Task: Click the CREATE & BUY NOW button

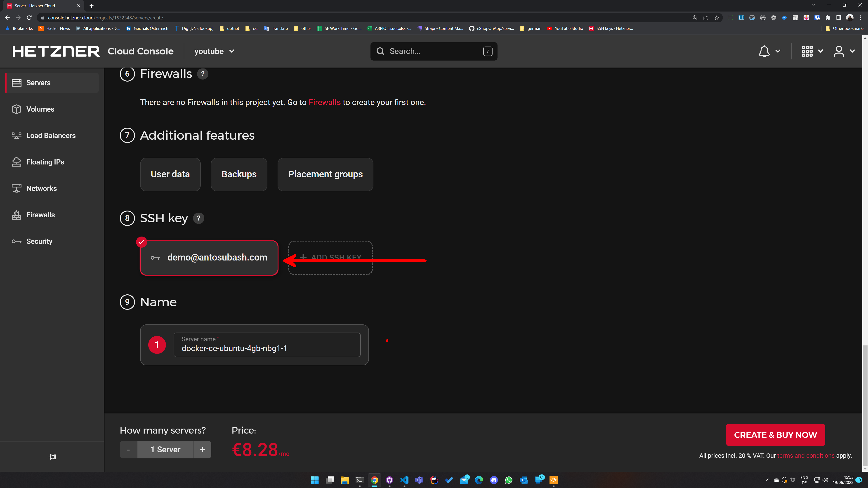Action: coord(775,435)
